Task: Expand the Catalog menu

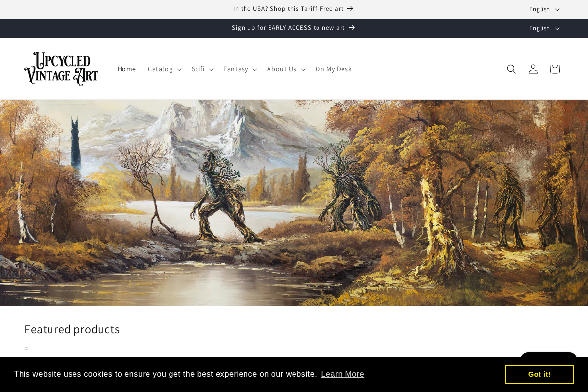Action: coord(164,69)
